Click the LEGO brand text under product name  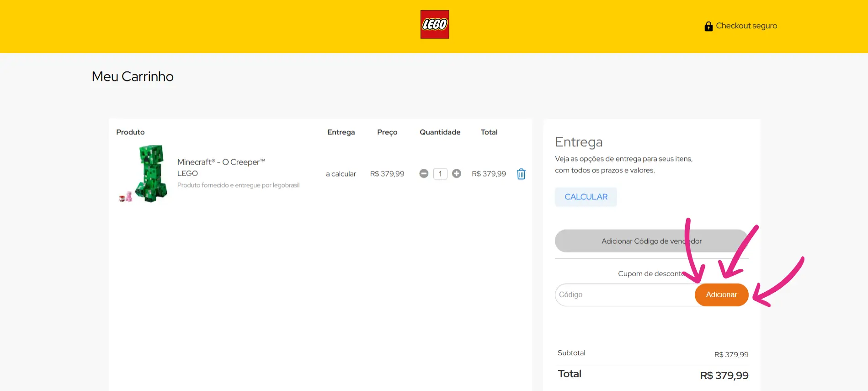tap(187, 173)
